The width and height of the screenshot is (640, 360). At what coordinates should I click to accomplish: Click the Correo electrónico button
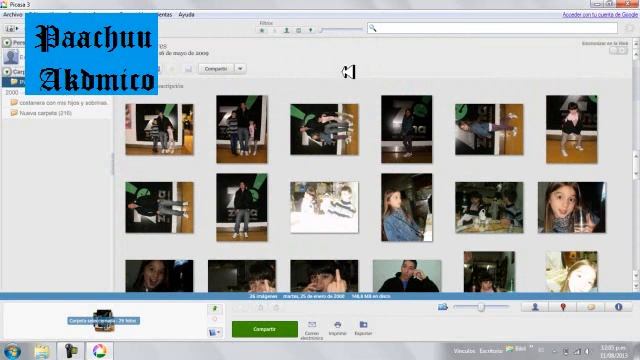[312, 330]
